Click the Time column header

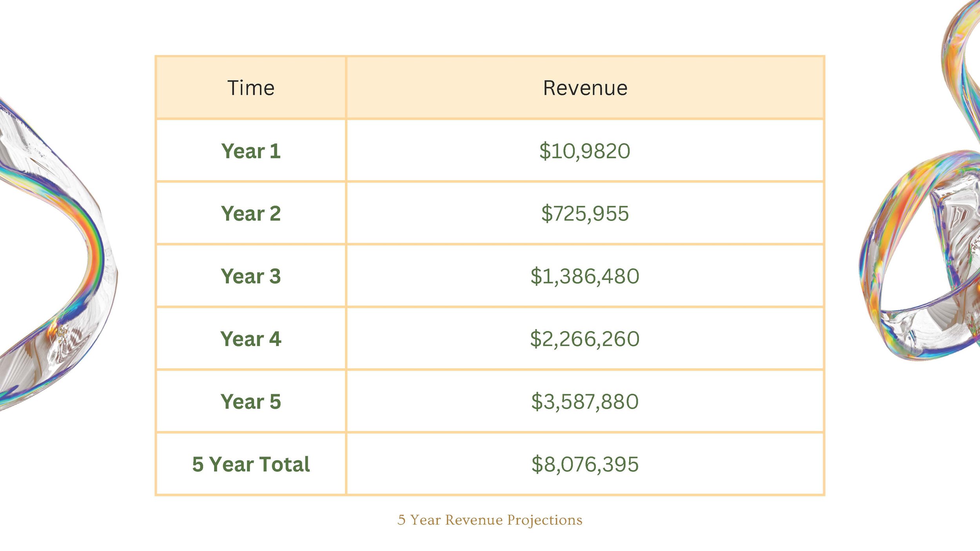[251, 88]
